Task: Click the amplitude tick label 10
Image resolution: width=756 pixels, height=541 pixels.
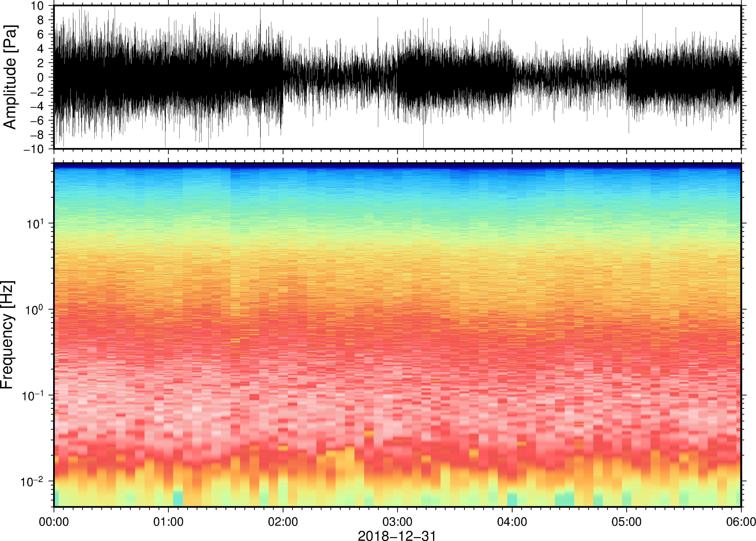Action: [x=37, y=6]
